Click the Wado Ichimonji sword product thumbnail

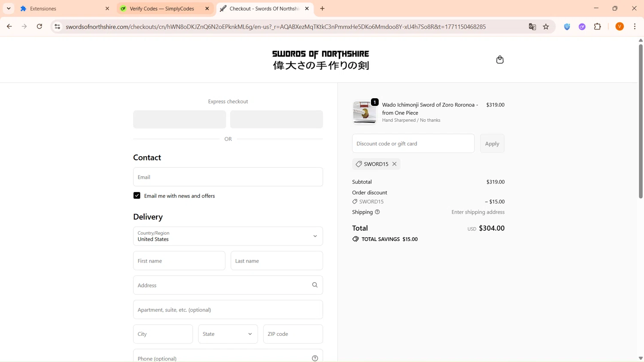365,112
